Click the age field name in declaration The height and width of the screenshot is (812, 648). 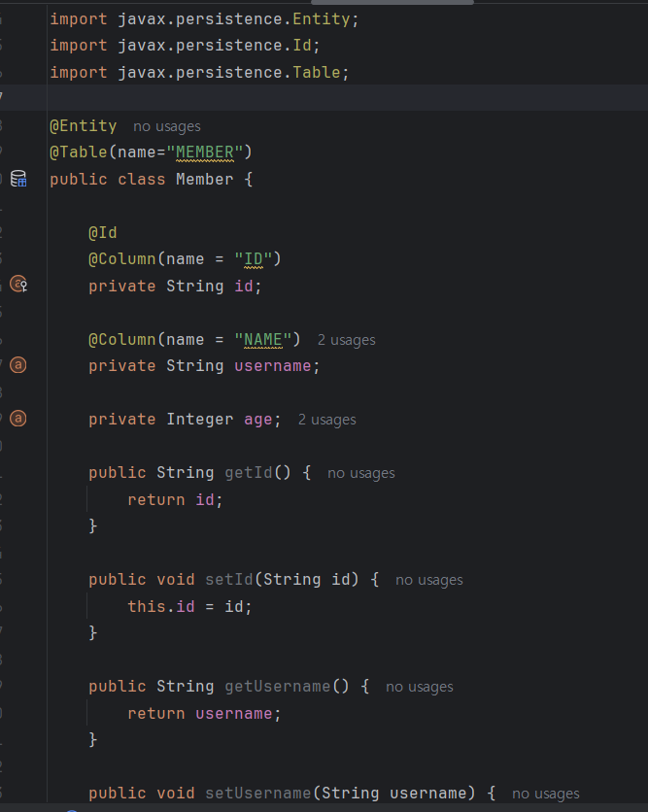(x=258, y=420)
